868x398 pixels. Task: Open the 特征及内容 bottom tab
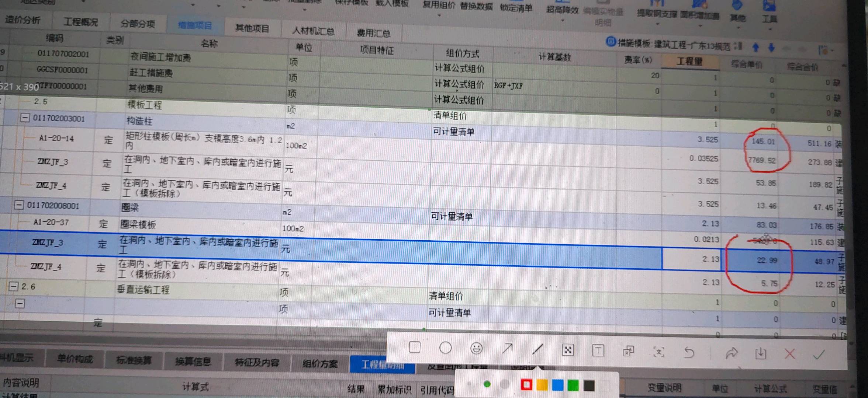click(x=257, y=363)
